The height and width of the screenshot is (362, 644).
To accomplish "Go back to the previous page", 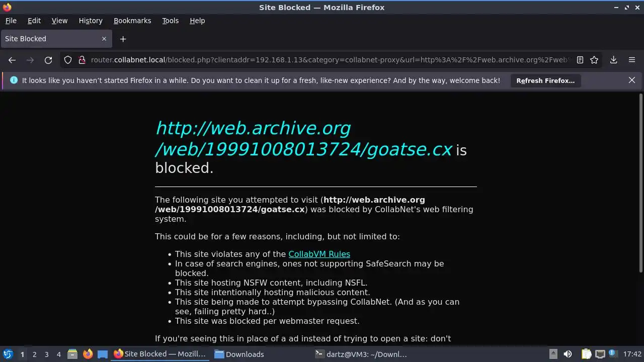I will coord(12,60).
